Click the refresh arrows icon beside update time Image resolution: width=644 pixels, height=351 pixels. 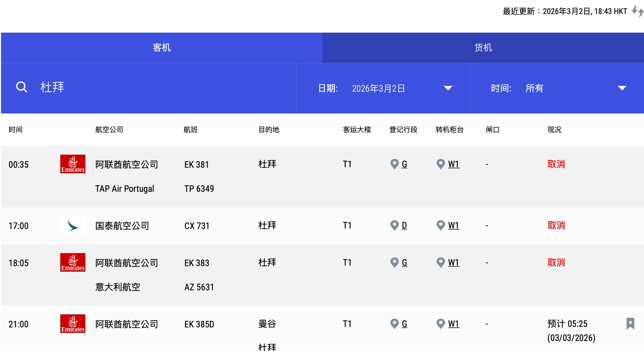(x=637, y=11)
